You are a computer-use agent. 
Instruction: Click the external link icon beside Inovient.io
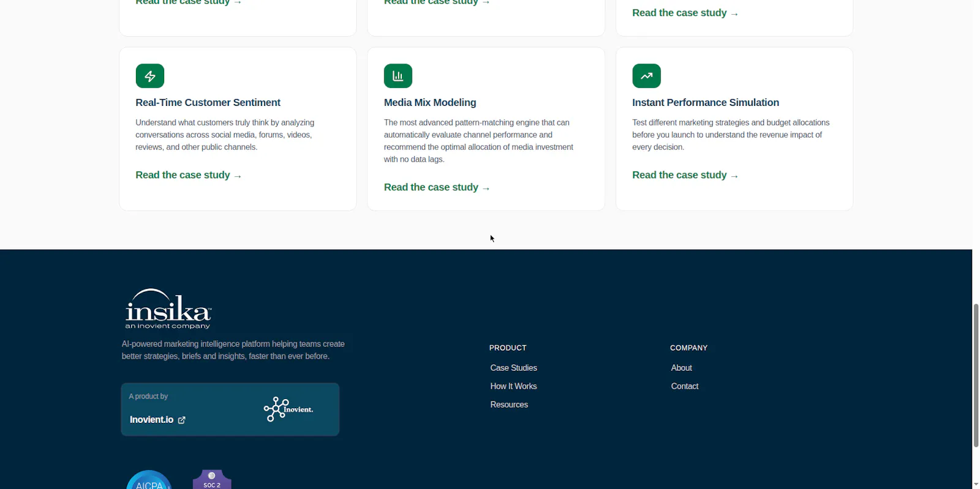(x=181, y=420)
